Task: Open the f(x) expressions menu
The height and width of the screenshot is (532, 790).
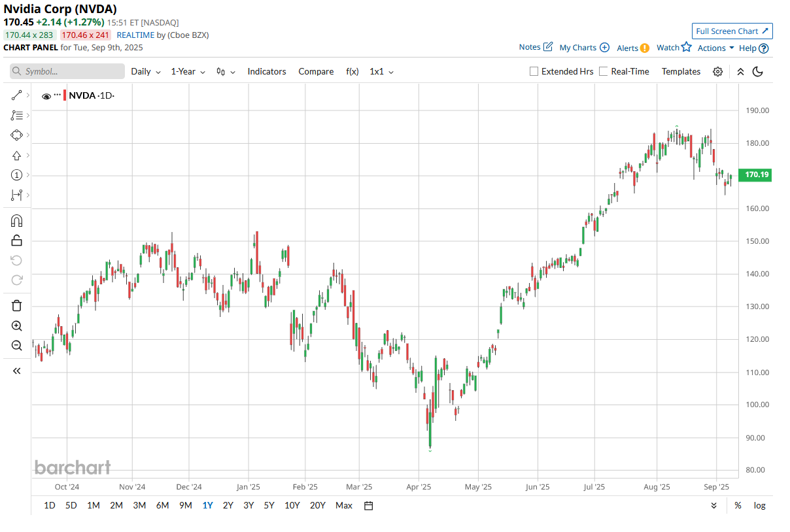Action: (x=352, y=71)
